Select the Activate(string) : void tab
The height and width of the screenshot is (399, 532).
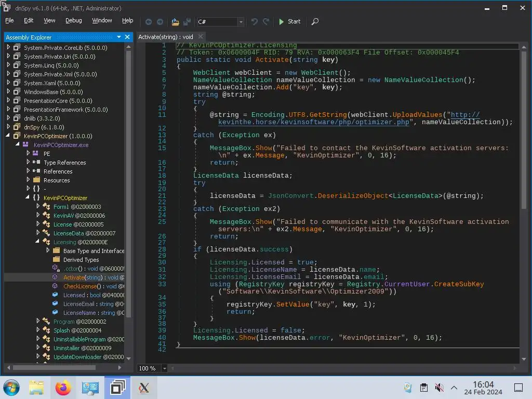[166, 37]
